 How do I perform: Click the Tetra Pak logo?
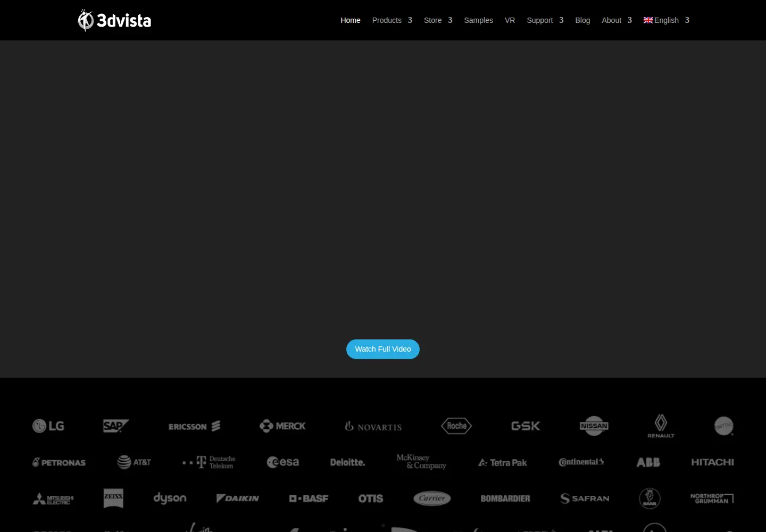[x=503, y=463]
